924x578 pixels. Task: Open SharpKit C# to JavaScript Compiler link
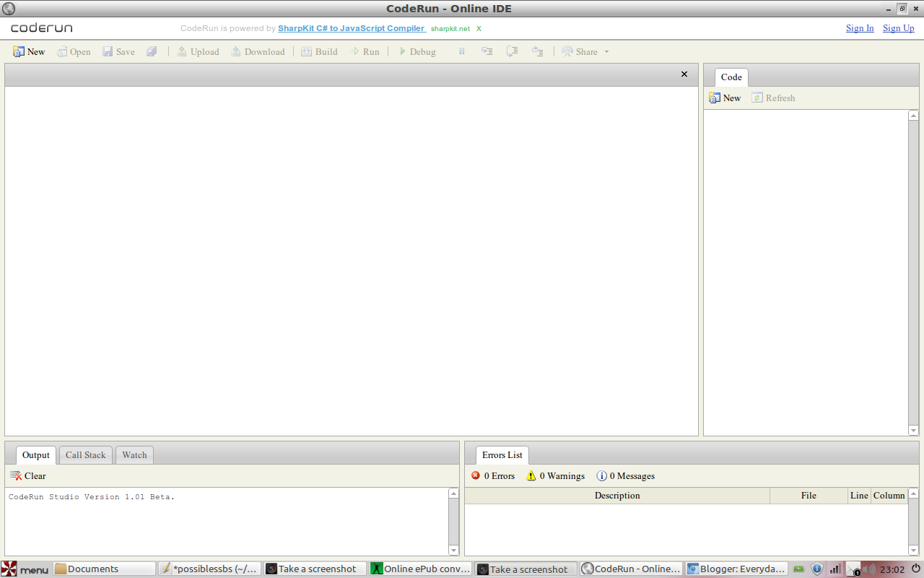pyautogui.click(x=352, y=28)
